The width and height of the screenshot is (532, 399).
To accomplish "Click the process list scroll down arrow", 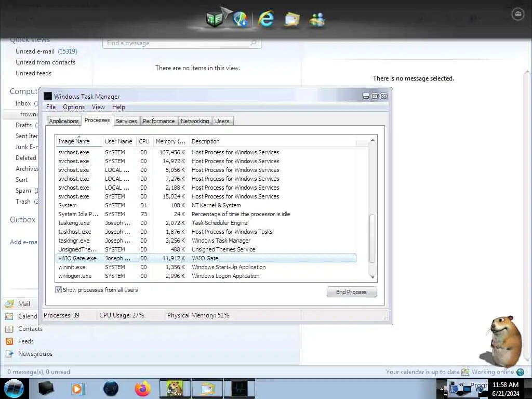I will (373, 277).
